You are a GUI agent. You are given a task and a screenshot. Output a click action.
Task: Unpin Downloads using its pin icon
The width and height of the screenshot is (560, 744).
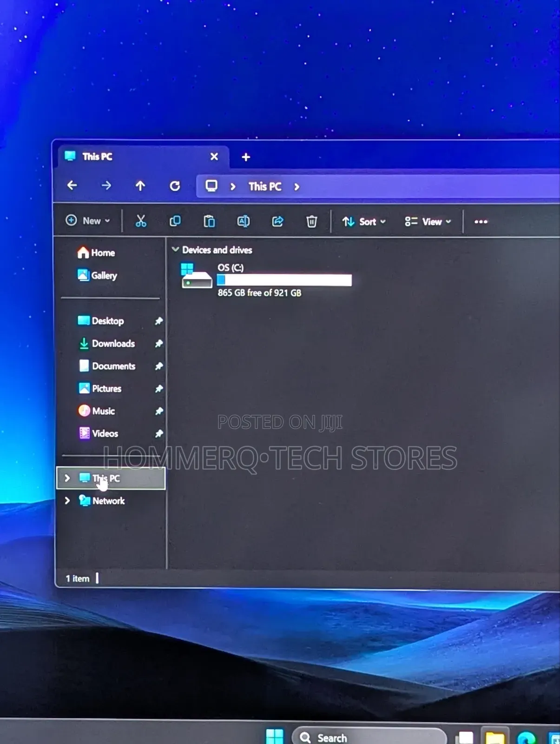coord(158,344)
